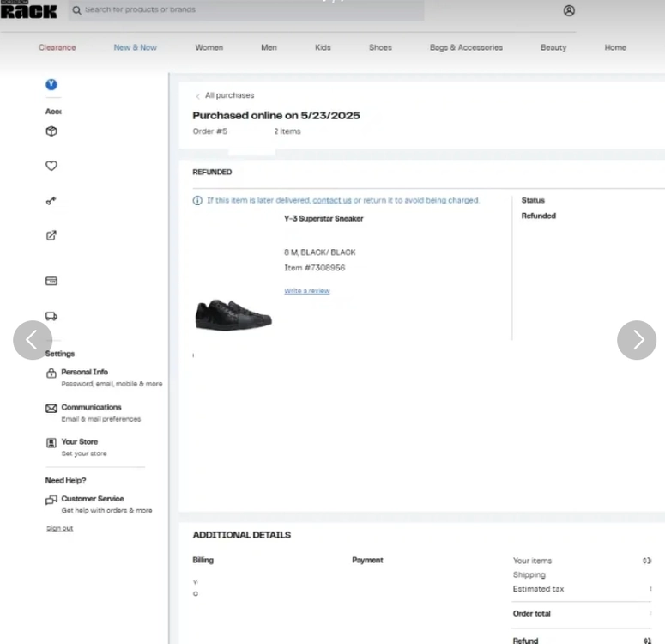Click the Your items row label
665x644 pixels.
pos(532,561)
